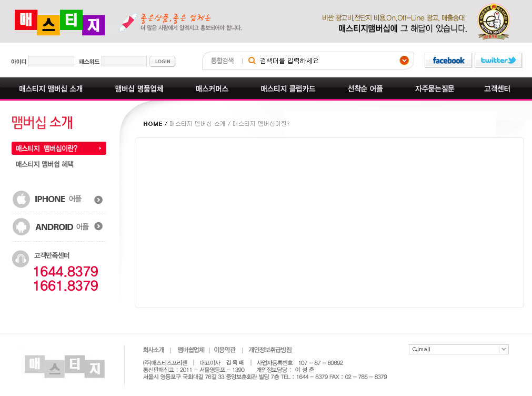Open 매스티지 맴버십 소개 menu
The width and height of the screenshot is (532, 396).
51,88
